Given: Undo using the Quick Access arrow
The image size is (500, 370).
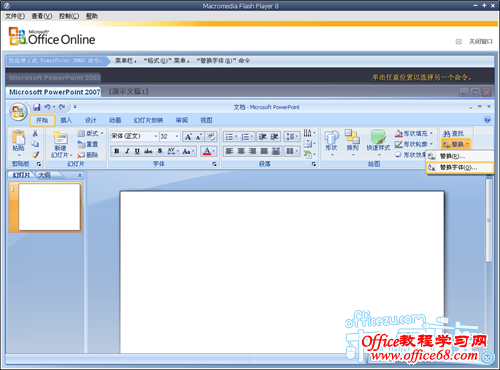Looking at the screenshot, I should pos(47,107).
